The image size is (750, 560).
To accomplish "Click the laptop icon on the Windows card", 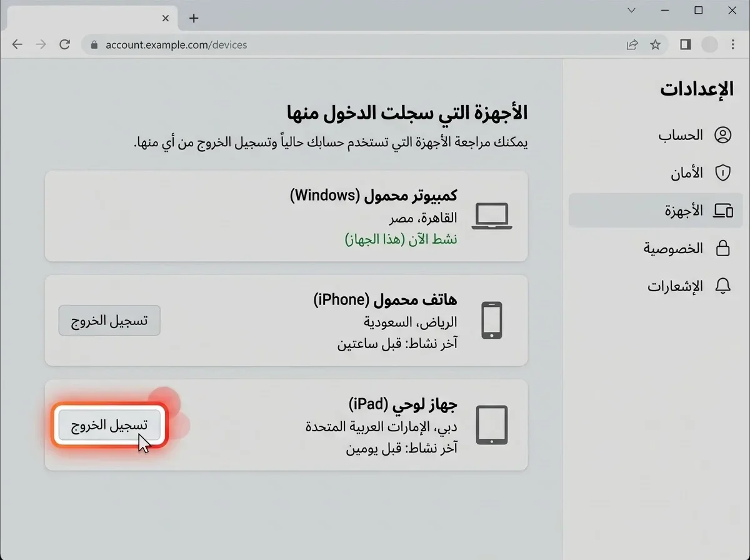I will pyautogui.click(x=492, y=216).
